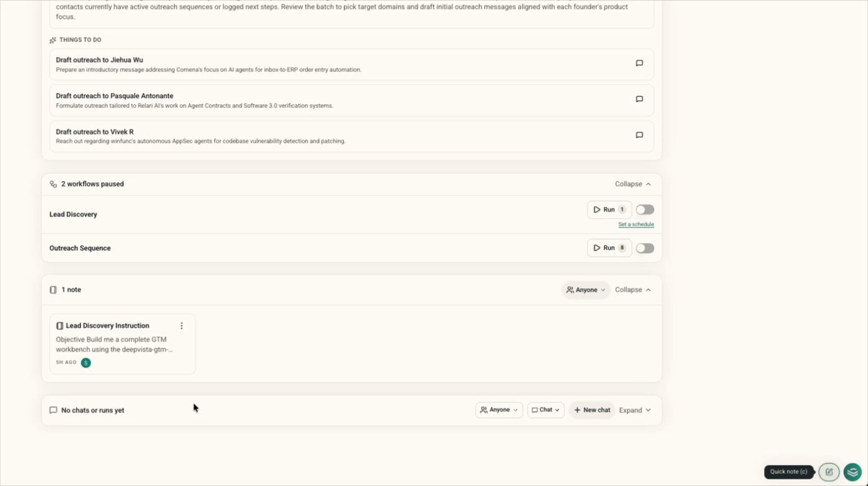The image size is (868, 486).
Task: Start a New chat
Action: coord(592,410)
